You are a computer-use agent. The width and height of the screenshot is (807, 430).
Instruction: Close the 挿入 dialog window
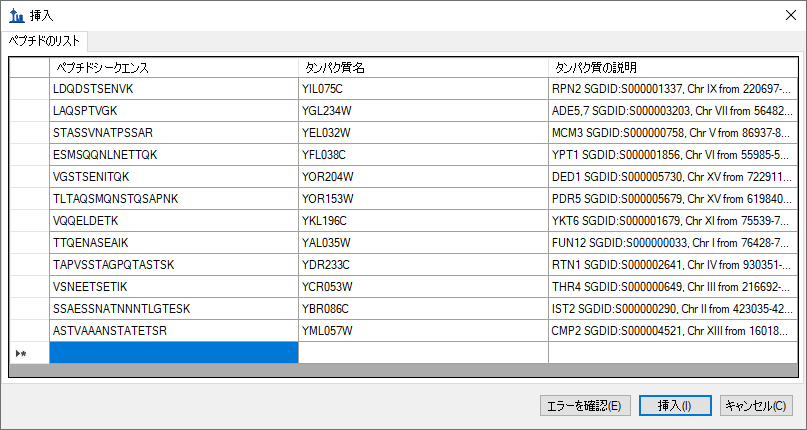787,15
